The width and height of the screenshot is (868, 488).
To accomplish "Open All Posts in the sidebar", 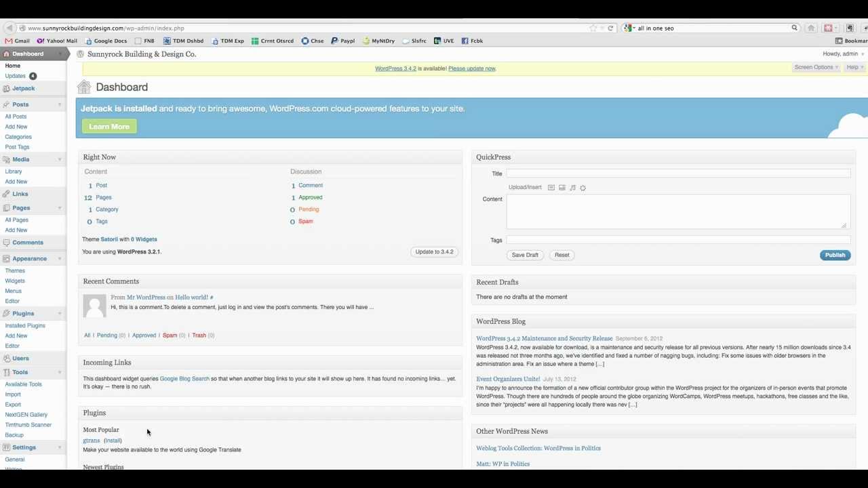I will [16, 117].
